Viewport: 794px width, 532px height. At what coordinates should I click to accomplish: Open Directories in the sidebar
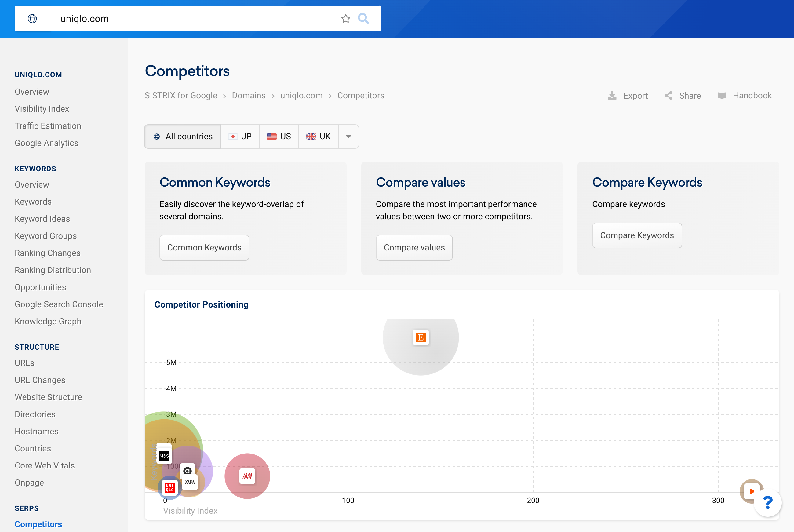[35, 414]
